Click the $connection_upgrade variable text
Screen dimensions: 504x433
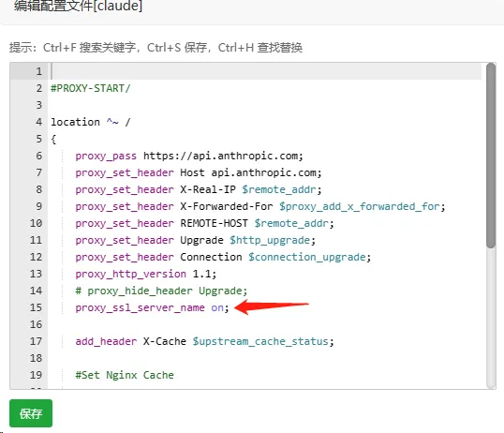(x=307, y=257)
